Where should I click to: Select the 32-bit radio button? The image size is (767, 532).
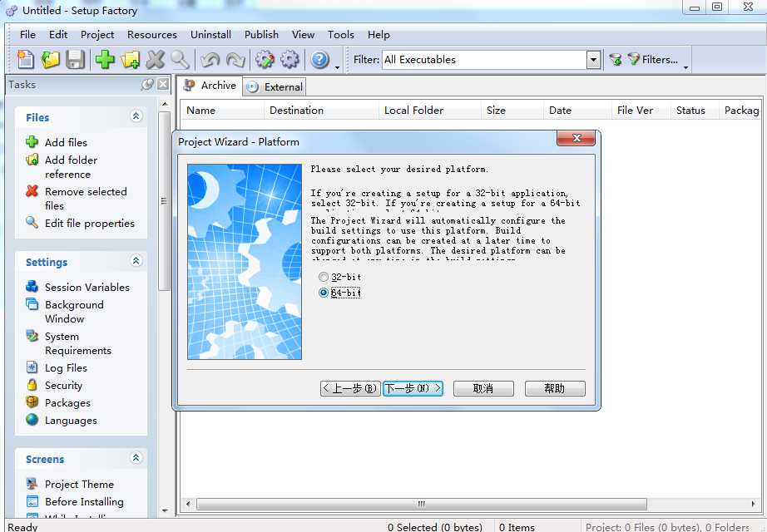coord(324,278)
